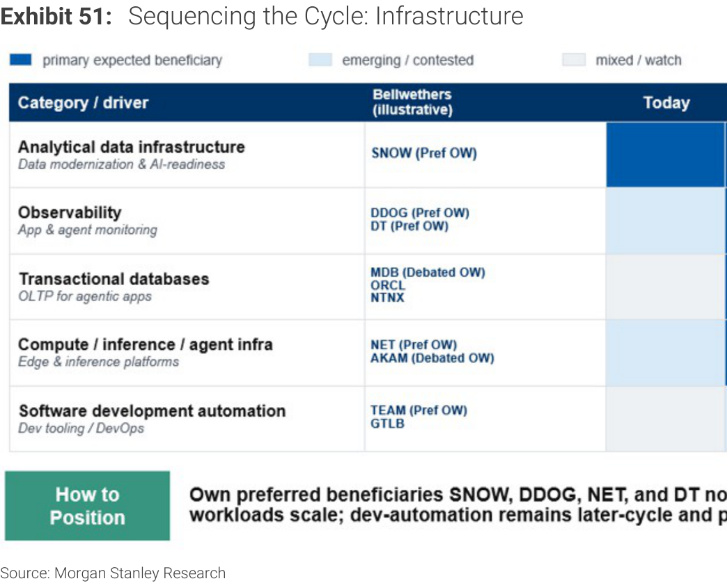Click the 'App & agent monitoring' subtitle
Screen dimensions: 727x588
[88, 230]
